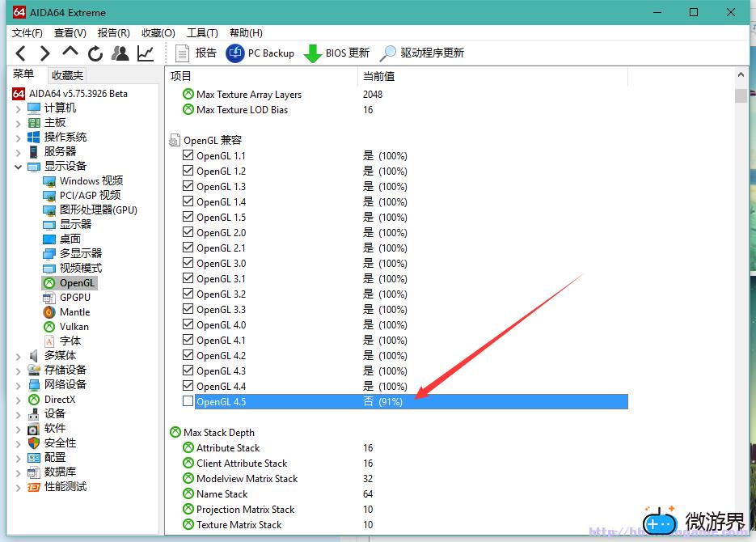Open the 文件(F) menu

click(27, 33)
